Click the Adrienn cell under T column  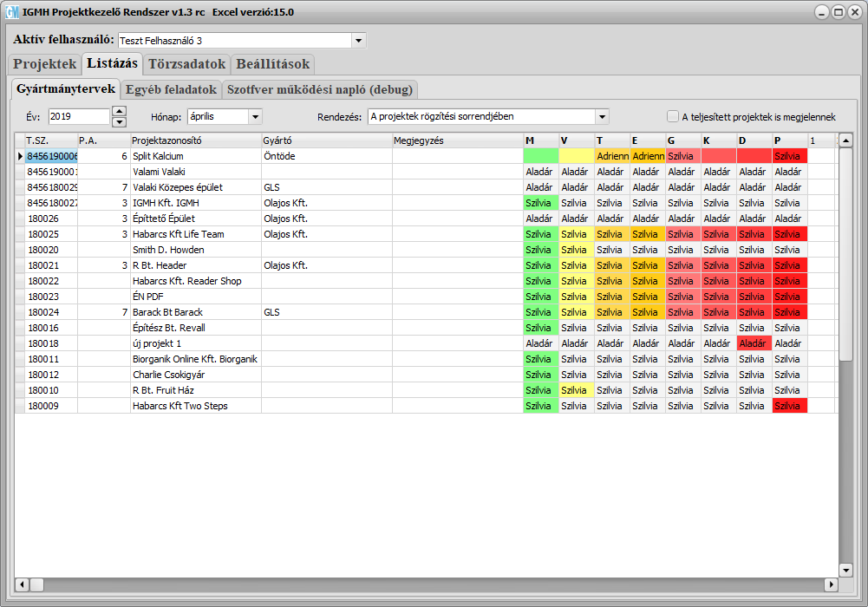[x=612, y=156]
